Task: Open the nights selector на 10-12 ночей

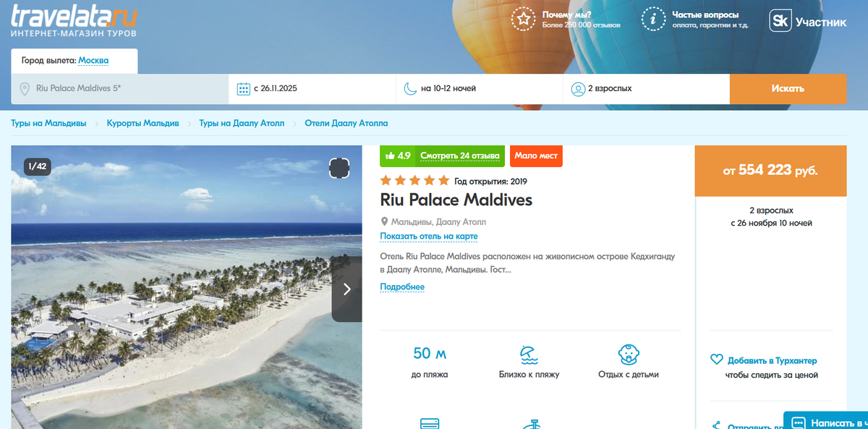Action: point(480,89)
